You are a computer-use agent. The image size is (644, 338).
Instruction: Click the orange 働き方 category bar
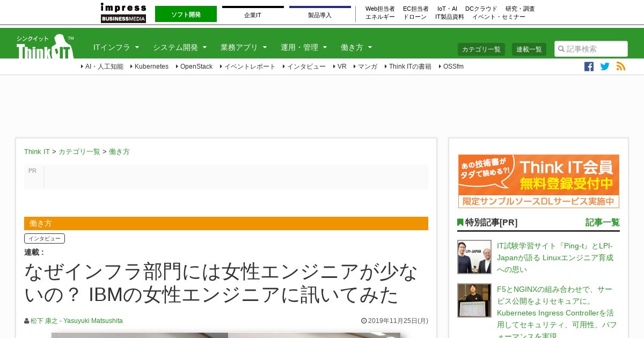click(226, 223)
